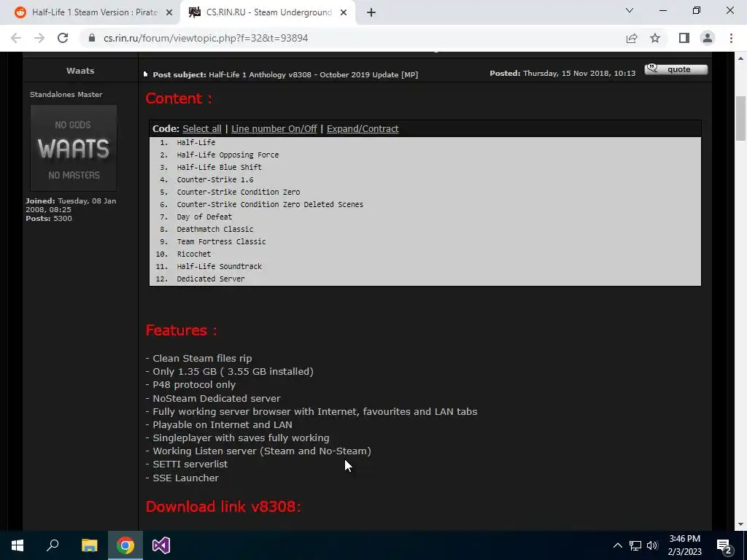The width and height of the screenshot is (747, 560).
Task: Click the page scrollbar thumb
Action: [740, 118]
